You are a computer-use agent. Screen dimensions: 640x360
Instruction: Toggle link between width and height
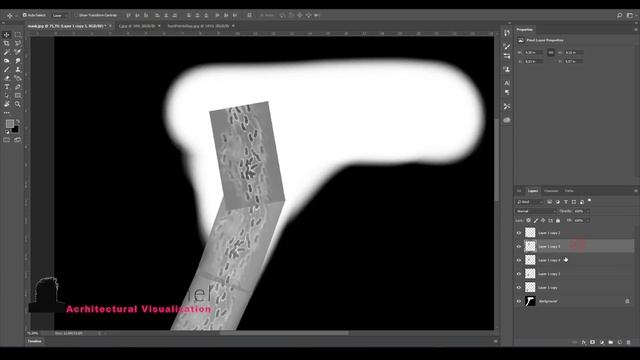point(551,53)
